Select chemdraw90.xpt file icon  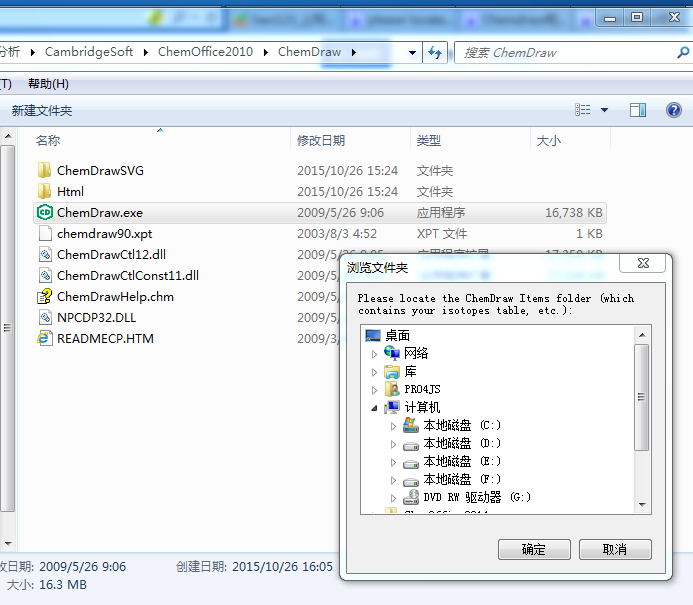[x=45, y=233]
